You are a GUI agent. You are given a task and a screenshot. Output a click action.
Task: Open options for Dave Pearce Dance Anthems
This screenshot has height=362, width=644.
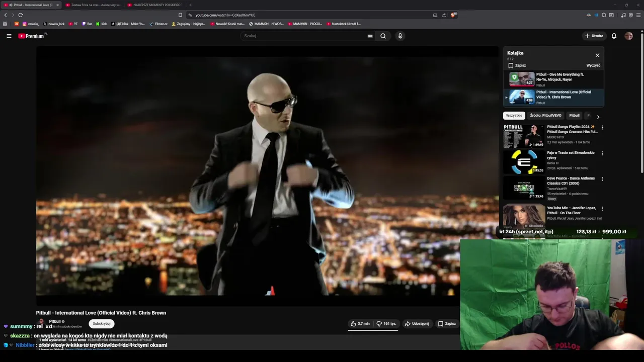602,179
